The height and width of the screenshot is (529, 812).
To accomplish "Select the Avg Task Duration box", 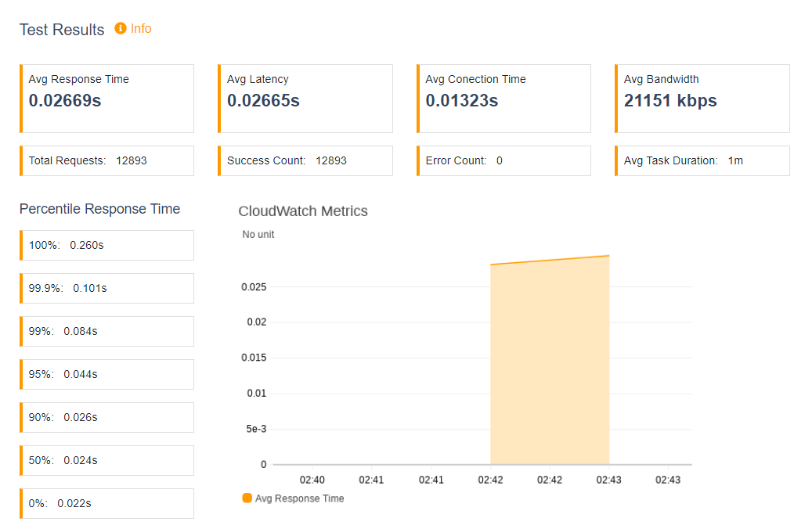I will (x=702, y=160).
